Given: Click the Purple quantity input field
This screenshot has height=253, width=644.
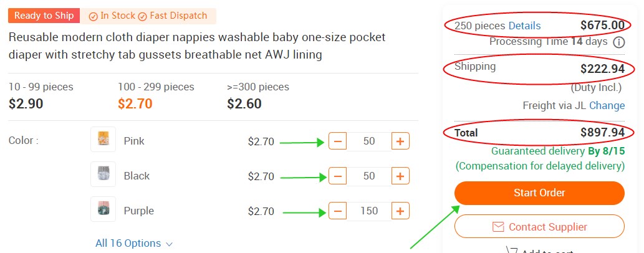Looking at the screenshot, I should [x=369, y=211].
